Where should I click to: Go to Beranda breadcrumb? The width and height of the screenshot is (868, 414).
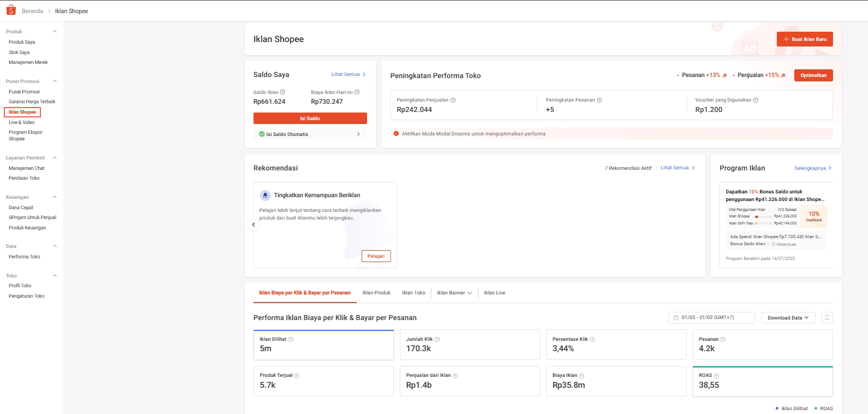coord(32,11)
